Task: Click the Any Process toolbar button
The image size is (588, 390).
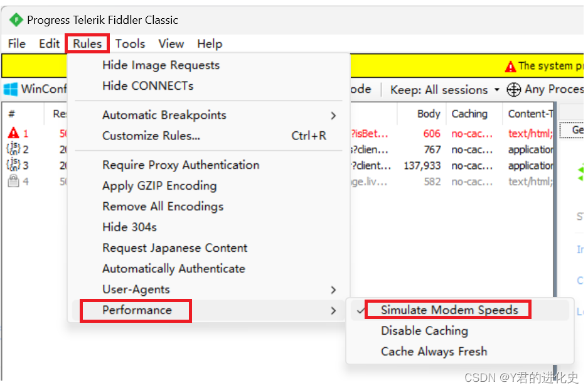Action: pyautogui.click(x=545, y=90)
